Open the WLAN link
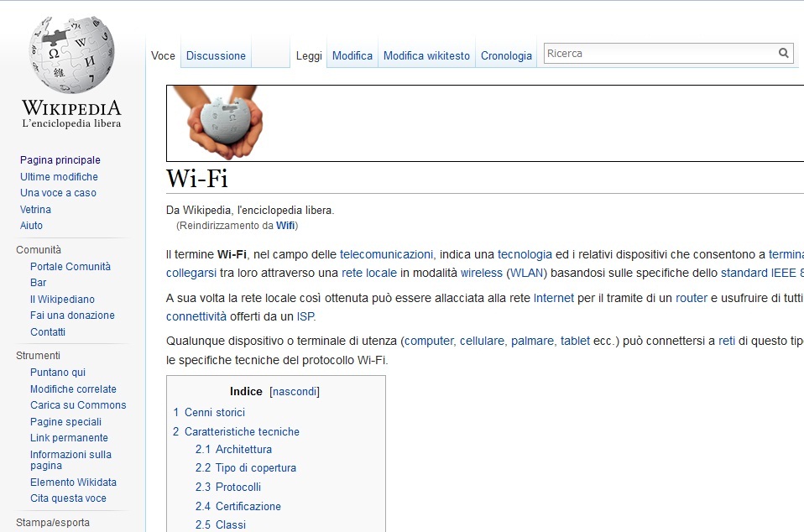Screen dimensions: 804x532 [x=526, y=274]
